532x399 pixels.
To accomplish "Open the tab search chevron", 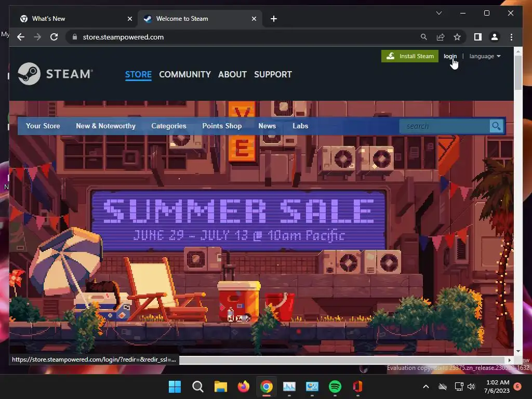I will pos(438,13).
